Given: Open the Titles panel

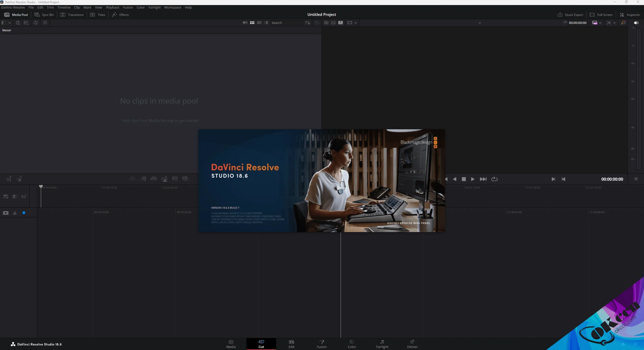Looking at the screenshot, I should tap(97, 15).
